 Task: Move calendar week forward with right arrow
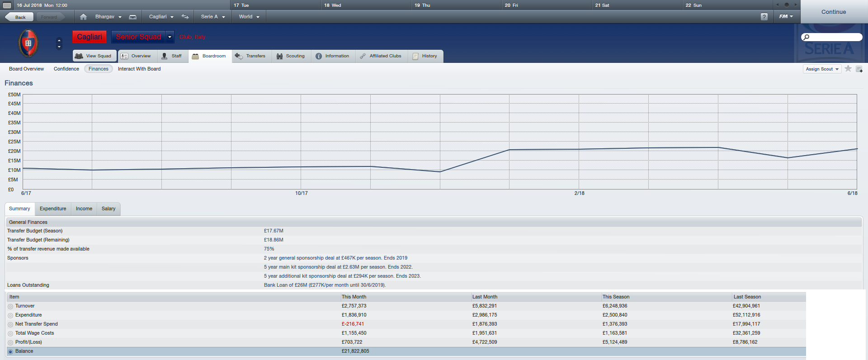coord(796,5)
